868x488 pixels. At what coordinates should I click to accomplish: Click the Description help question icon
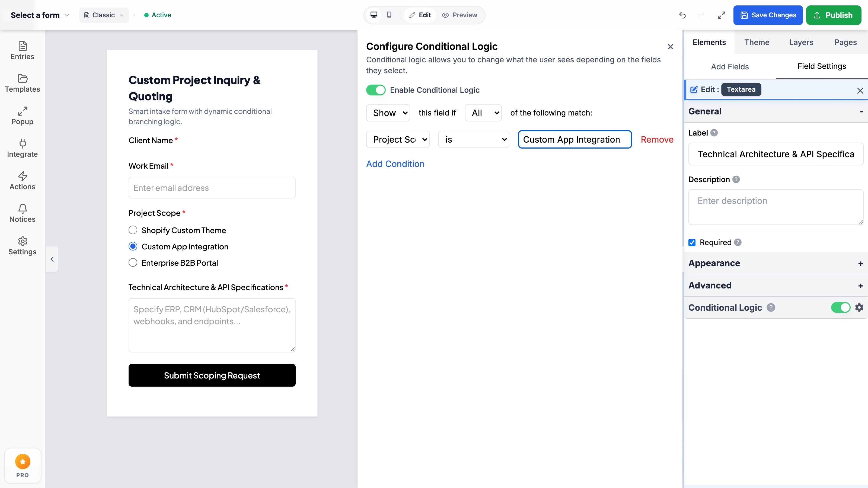point(736,179)
